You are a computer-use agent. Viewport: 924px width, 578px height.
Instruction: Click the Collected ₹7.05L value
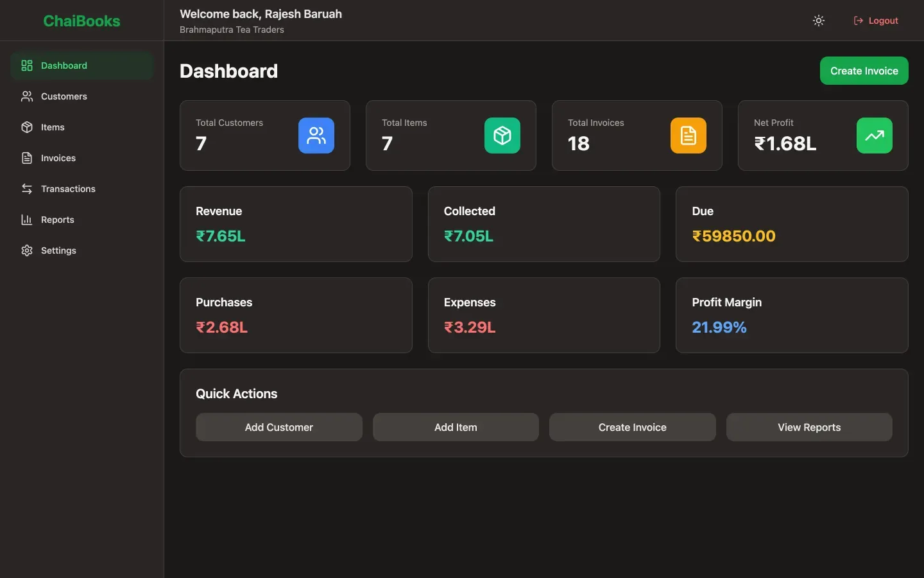click(x=469, y=236)
